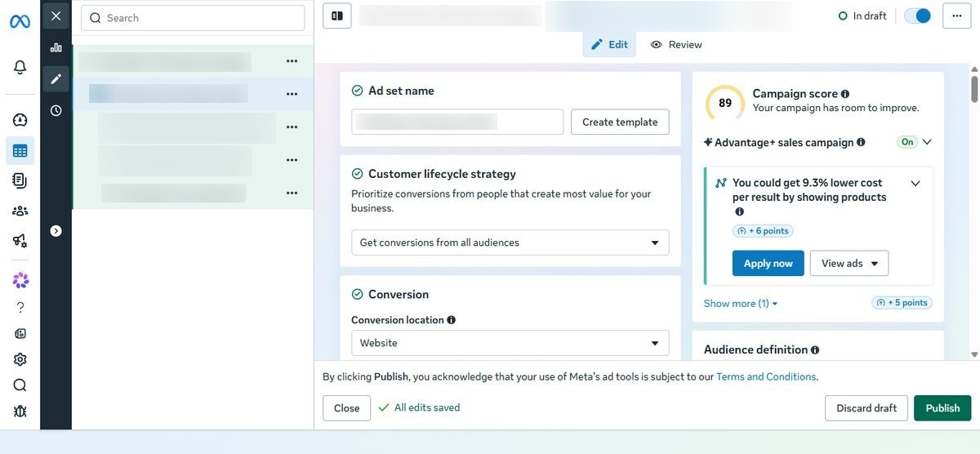Select the Campaigns table icon
980x454 pixels.
tap(20, 150)
